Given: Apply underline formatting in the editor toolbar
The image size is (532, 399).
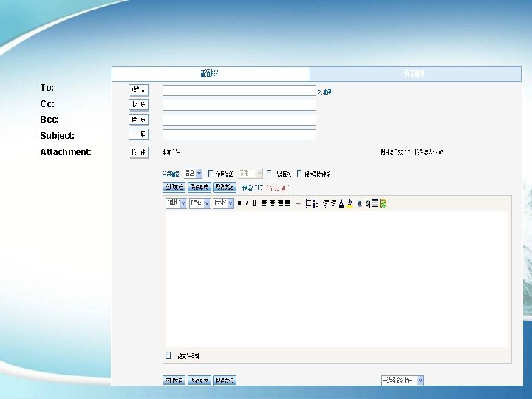Looking at the screenshot, I should point(254,204).
